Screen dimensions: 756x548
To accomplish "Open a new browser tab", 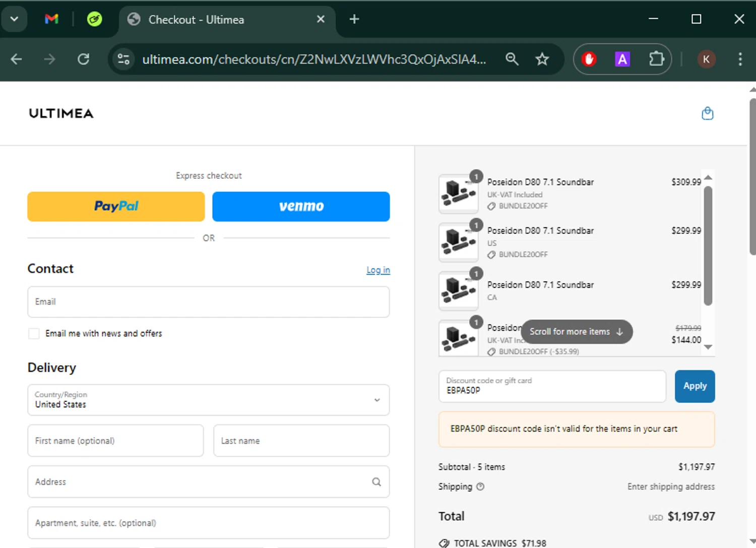I will point(354,19).
